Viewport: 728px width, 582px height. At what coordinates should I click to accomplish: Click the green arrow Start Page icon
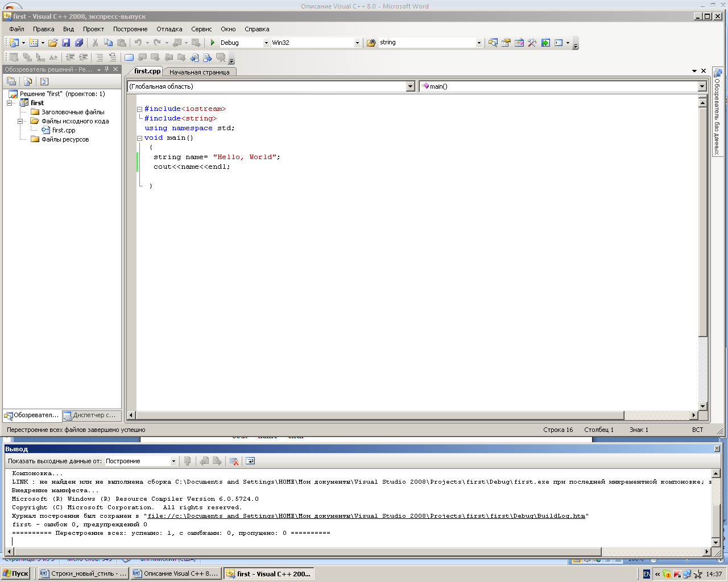545,43
